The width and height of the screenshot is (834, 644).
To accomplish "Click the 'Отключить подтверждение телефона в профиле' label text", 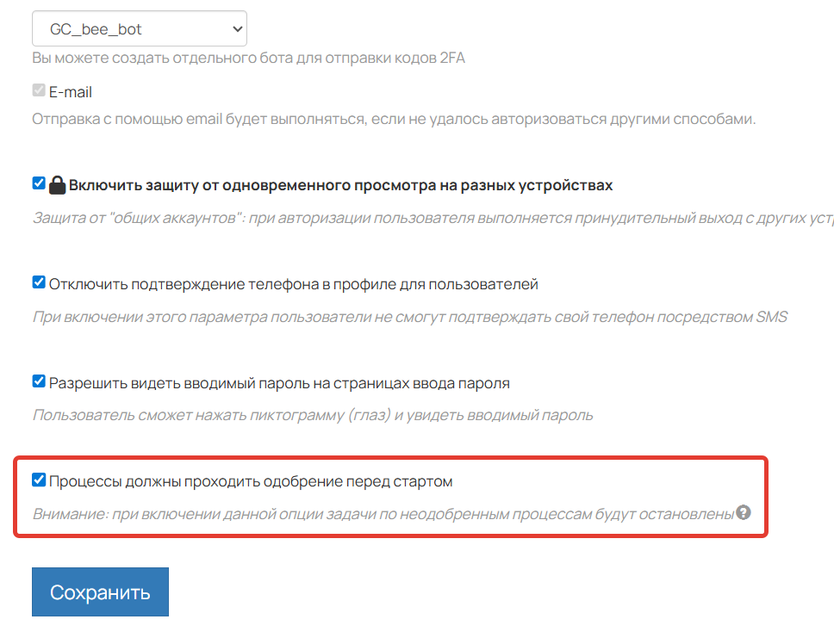I will pos(293,284).
